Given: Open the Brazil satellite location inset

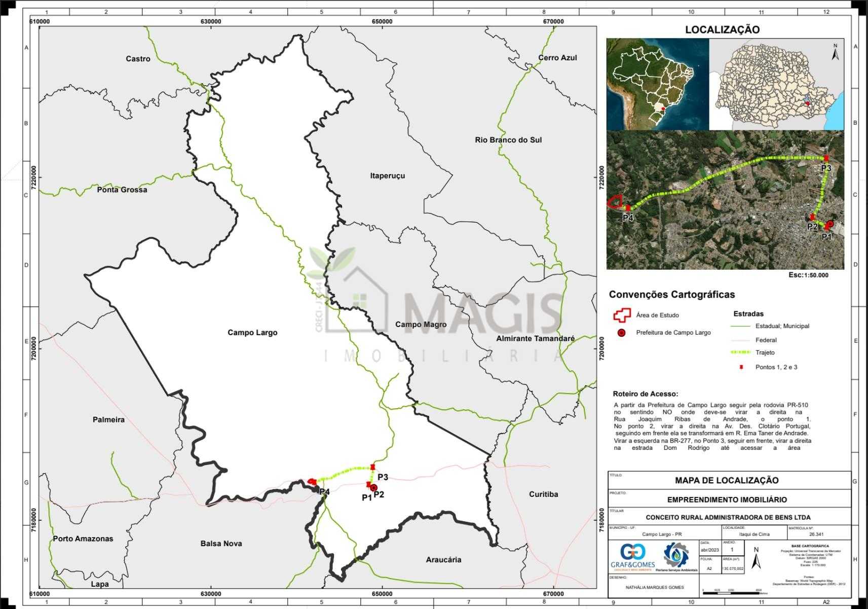Looking at the screenshot, I should [657, 84].
